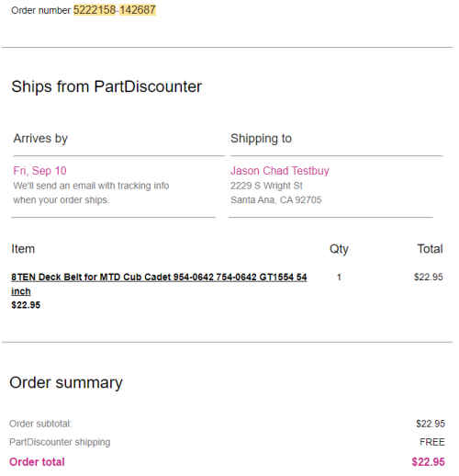This screenshot has height=476, width=459.
Task: Click the bold $22.95 item price
Action: (x=26, y=305)
